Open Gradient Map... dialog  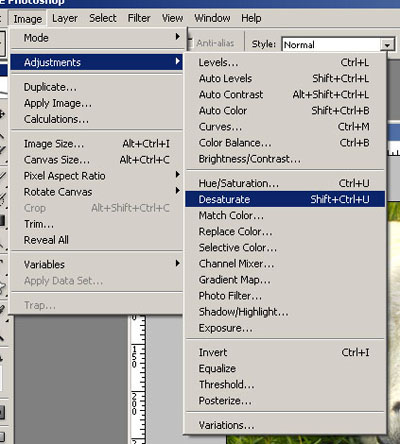285,280
